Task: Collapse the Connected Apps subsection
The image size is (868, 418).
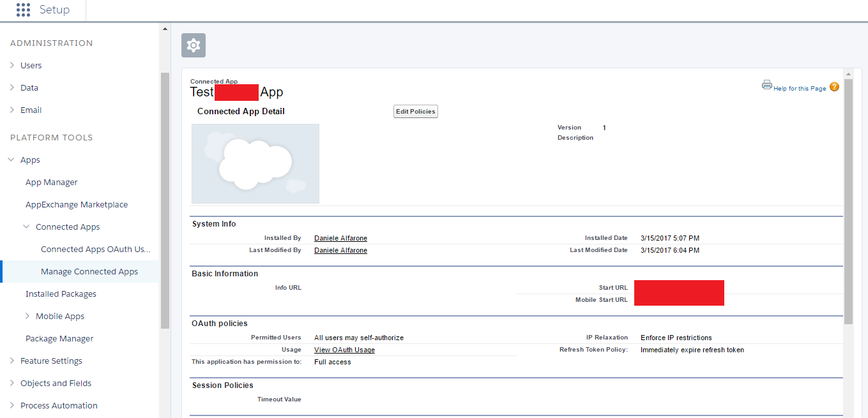Action: click(27, 227)
